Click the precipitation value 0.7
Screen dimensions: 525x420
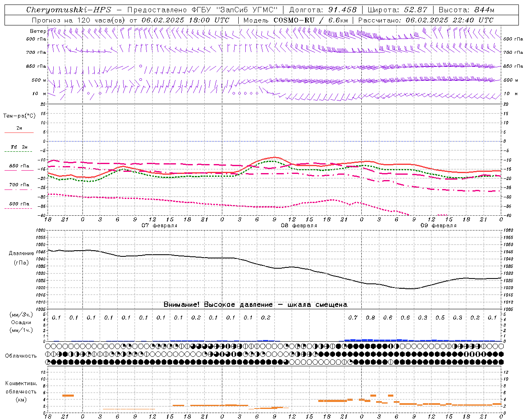[x=353, y=317]
